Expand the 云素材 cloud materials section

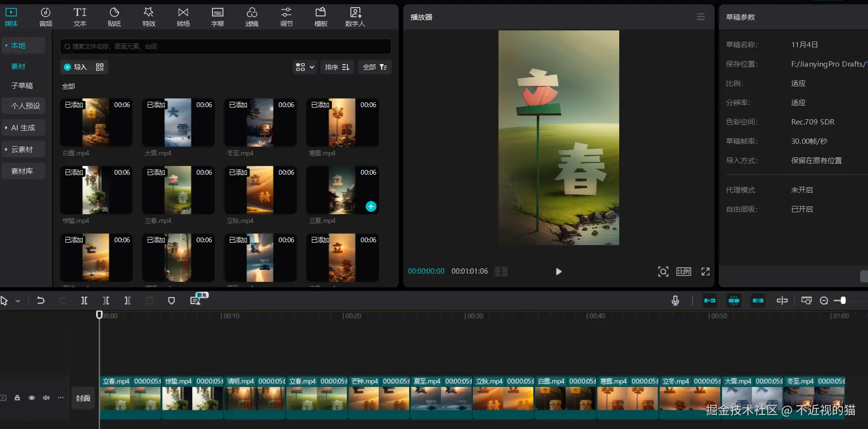click(23, 150)
